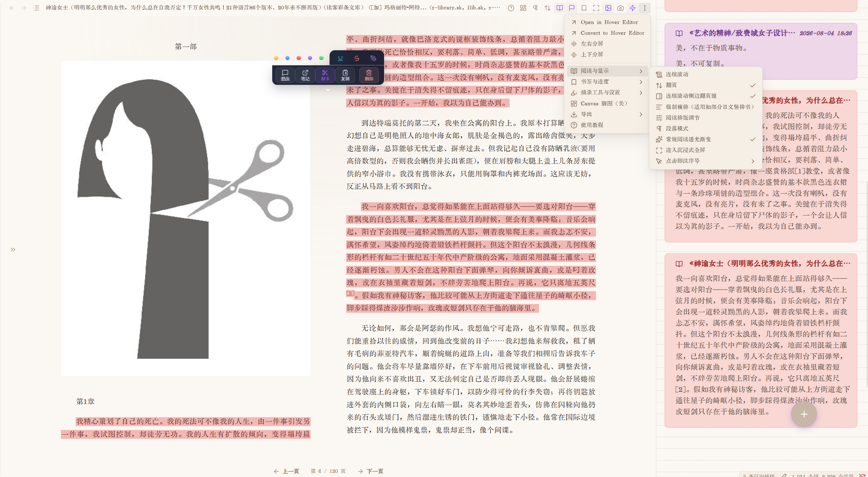This screenshot has height=477, width=868.
Task: Click the woman with scissors illustration
Action: pyautogui.click(x=186, y=218)
